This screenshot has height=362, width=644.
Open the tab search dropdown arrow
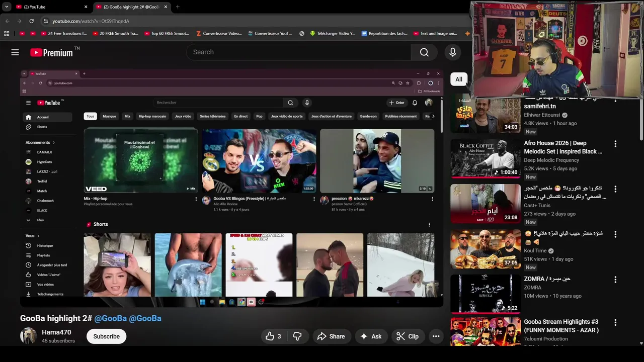point(7,7)
